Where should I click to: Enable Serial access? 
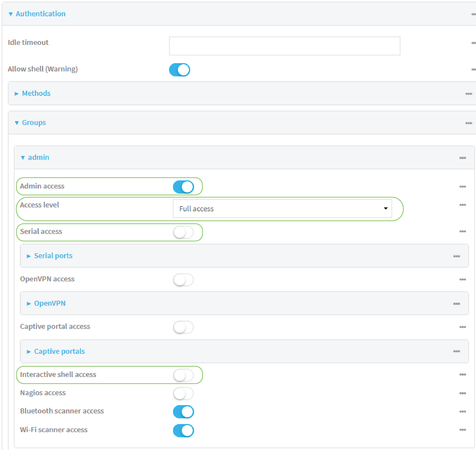pyautogui.click(x=183, y=232)
